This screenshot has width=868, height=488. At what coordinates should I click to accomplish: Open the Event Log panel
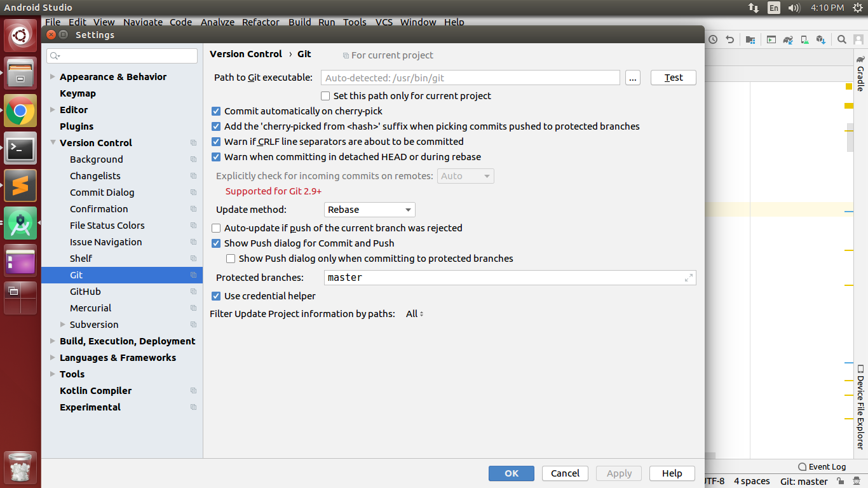coord(822,467)
